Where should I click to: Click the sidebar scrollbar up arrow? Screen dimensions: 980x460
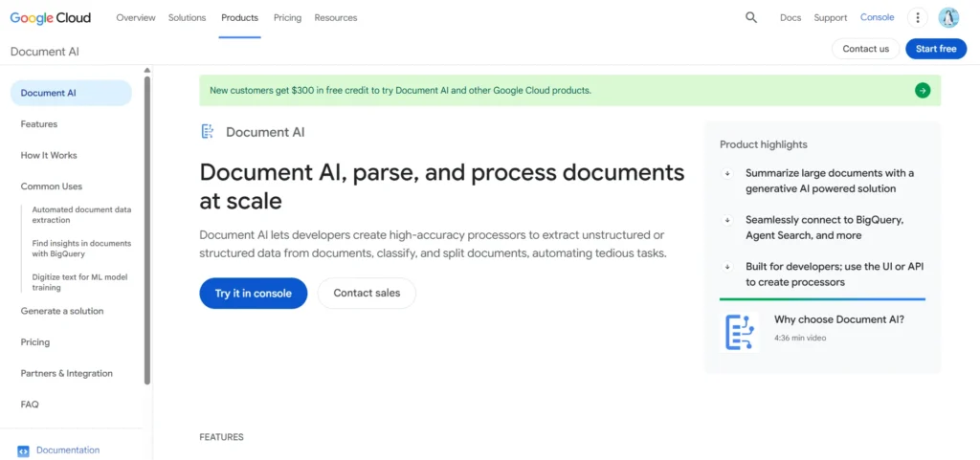click(147, 70)
